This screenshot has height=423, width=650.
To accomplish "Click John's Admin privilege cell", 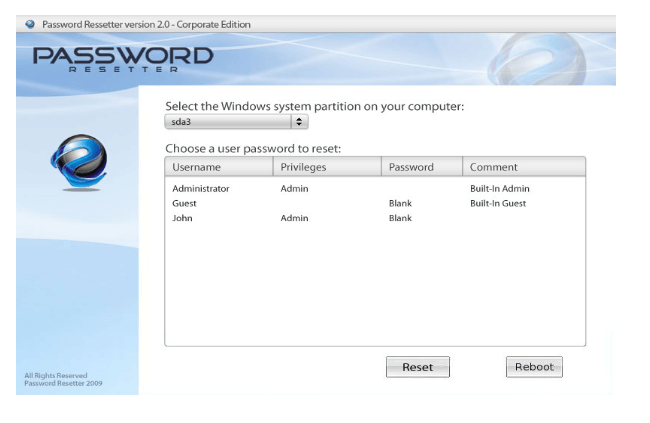I will pyautogui.click(x=294, y=218).
